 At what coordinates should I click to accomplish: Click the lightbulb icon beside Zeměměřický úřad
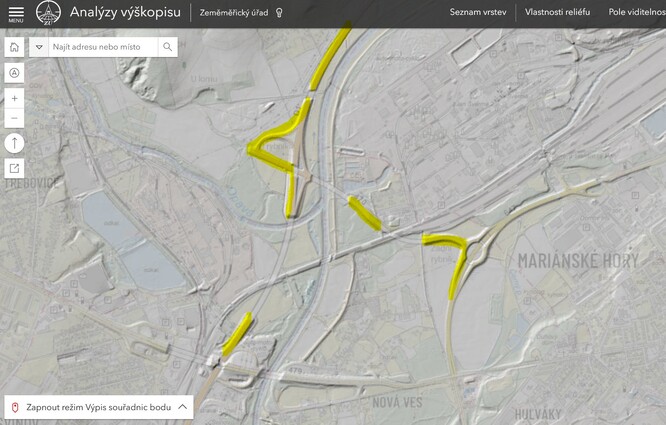click(279, 13)
